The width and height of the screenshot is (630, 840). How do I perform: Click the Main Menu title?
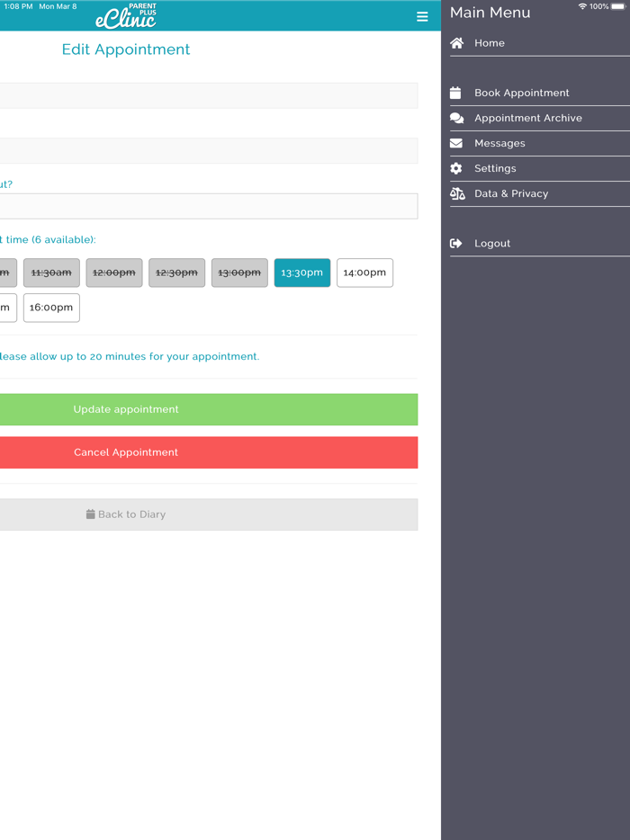[x=490, y=13]
